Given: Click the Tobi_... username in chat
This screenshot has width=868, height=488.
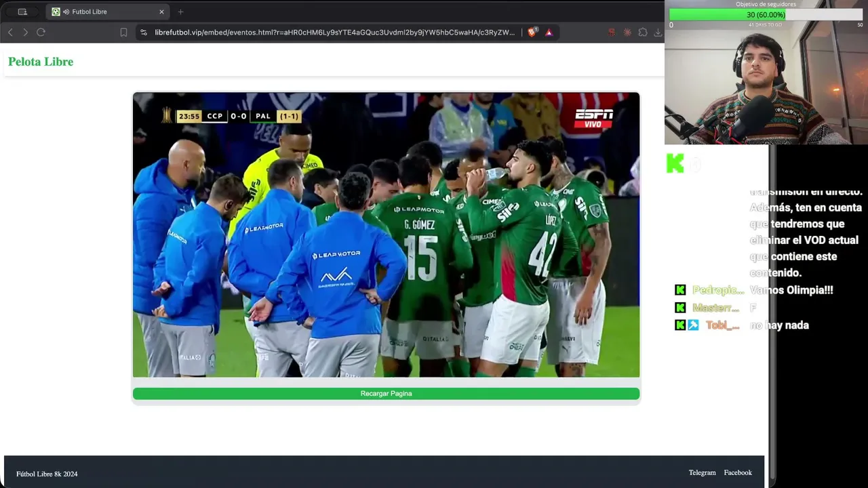Looking at the screenshot, I should [x=722, y=325].
